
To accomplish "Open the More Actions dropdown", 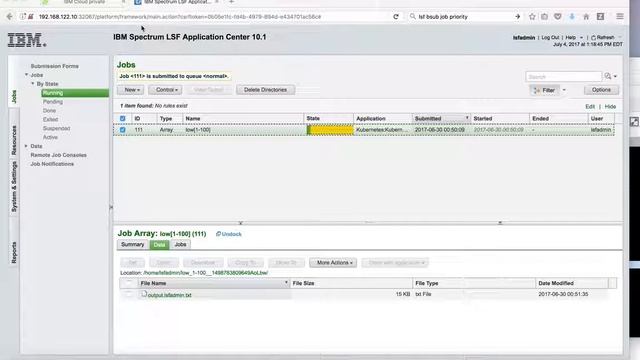I will click(x=333, y=262).
